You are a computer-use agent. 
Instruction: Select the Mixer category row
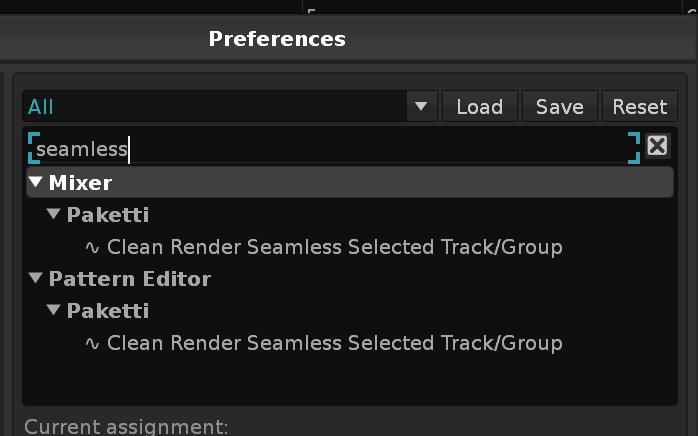(350, 182)
